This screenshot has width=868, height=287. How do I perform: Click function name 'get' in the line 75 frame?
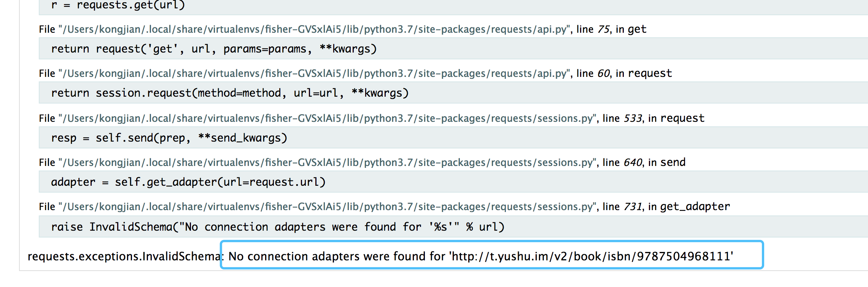tap(637, 29)
